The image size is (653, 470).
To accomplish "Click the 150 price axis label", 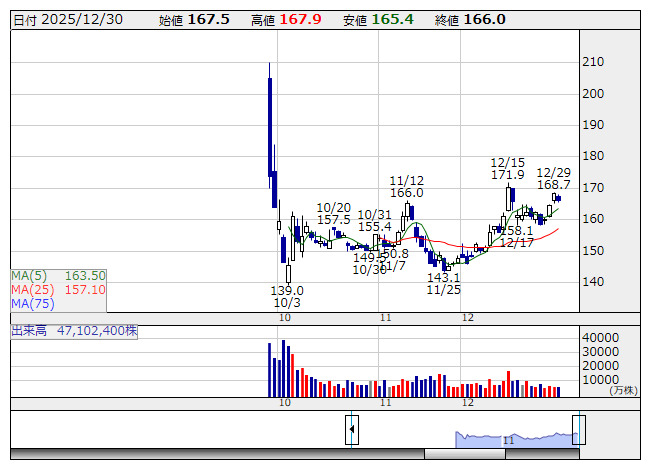I will point(593,251).
